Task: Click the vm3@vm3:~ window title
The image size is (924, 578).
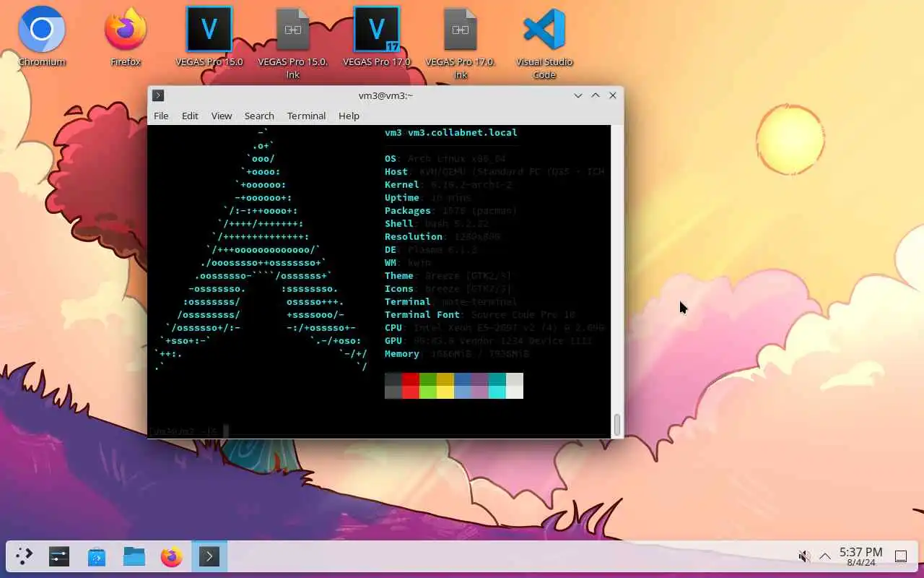Action: [385, 95]
